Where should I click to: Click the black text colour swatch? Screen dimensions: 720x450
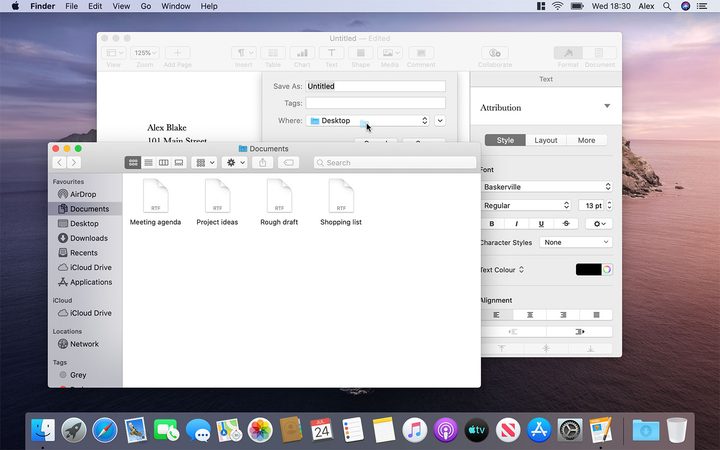pos(589,270)
